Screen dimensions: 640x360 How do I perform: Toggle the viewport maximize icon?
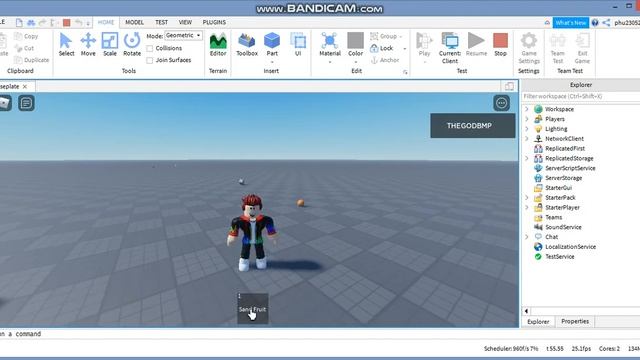pos(509,86)
